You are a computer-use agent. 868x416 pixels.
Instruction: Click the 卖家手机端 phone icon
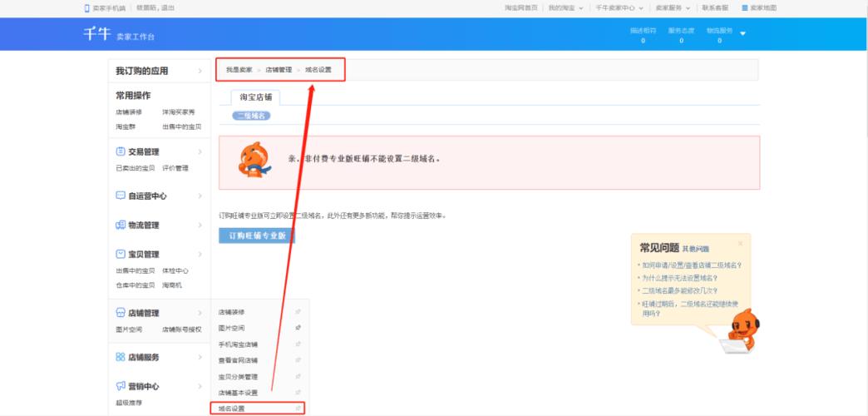point(87,8)
